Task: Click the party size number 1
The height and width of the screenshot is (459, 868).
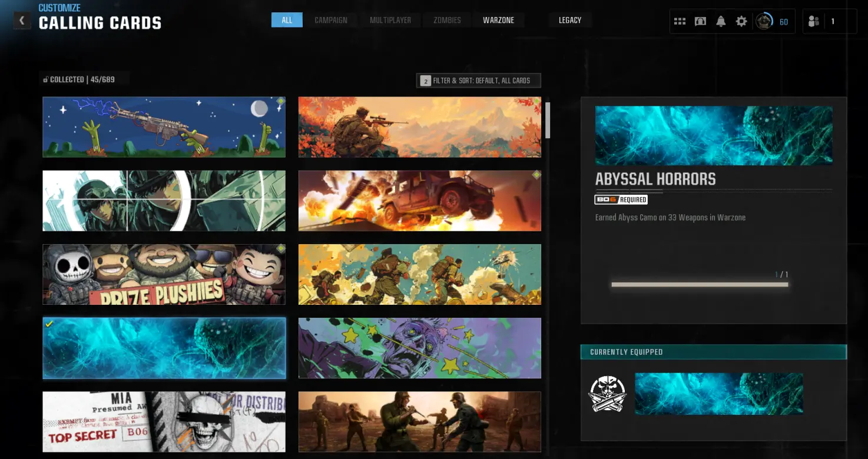Action: [833, 22]
